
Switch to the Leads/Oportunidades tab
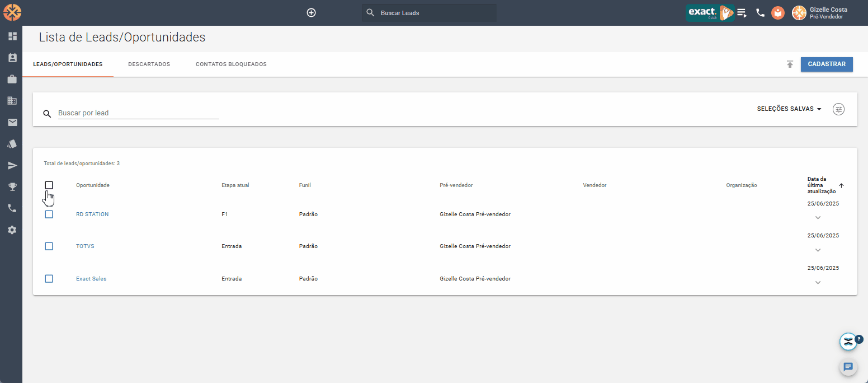click(68, 64)
